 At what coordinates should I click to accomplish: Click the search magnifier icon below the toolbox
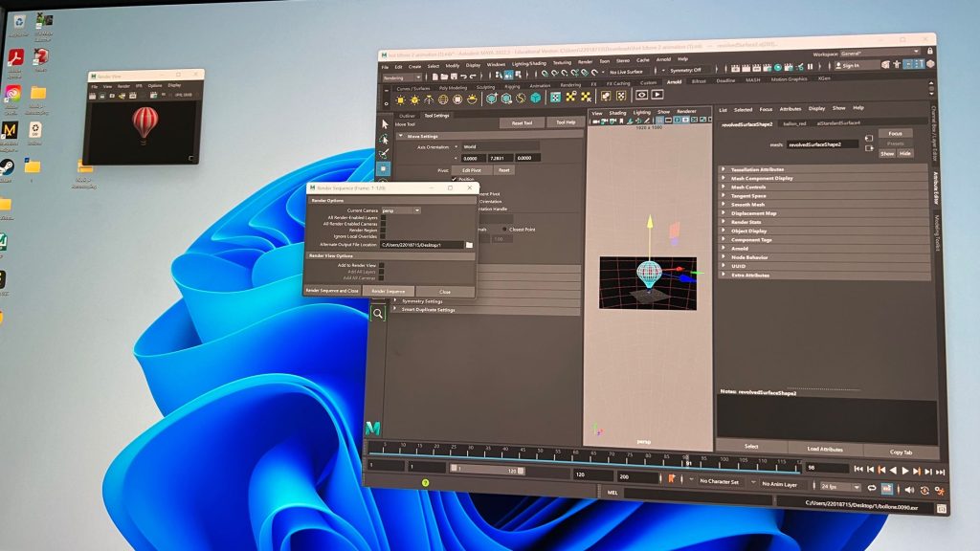[x=378, y=314]
